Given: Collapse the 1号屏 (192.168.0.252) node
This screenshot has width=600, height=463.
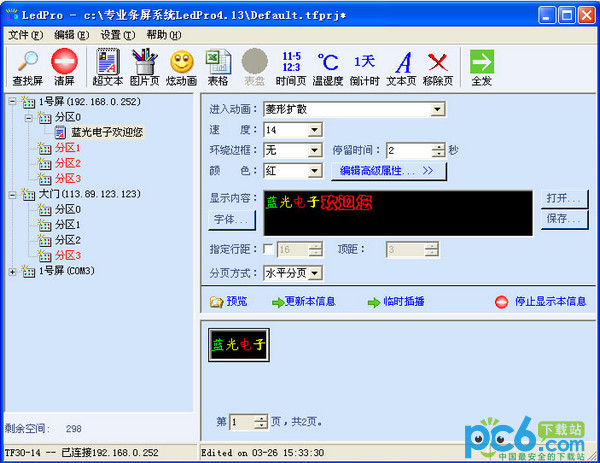Looking at the screenshot, I should tap(13, 102).
